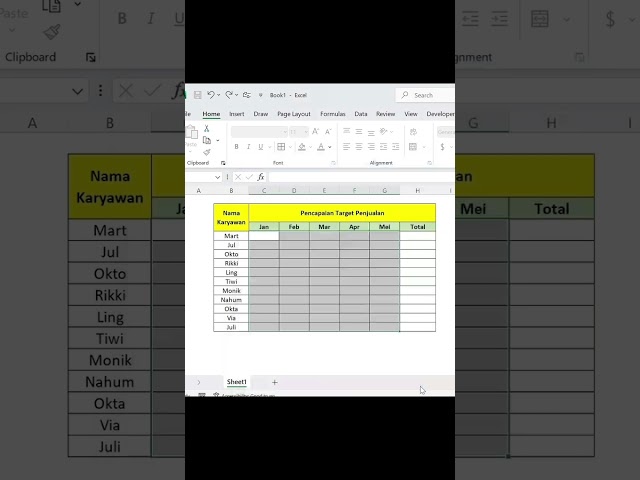Expand the Fill Color dropdown arrow

pos(310,147)
